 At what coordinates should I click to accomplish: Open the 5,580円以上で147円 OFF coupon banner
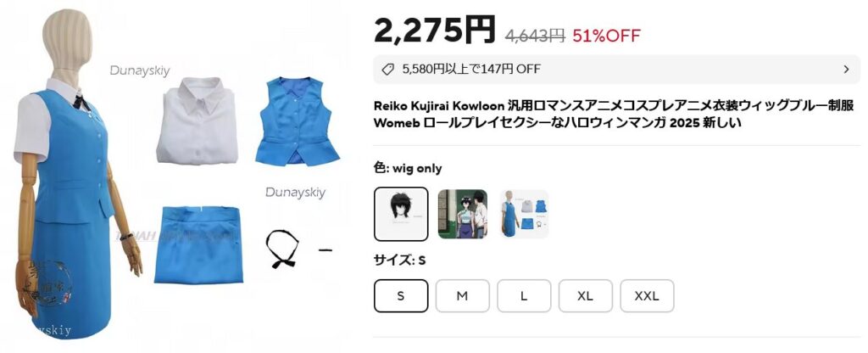(x=617, y=70)
